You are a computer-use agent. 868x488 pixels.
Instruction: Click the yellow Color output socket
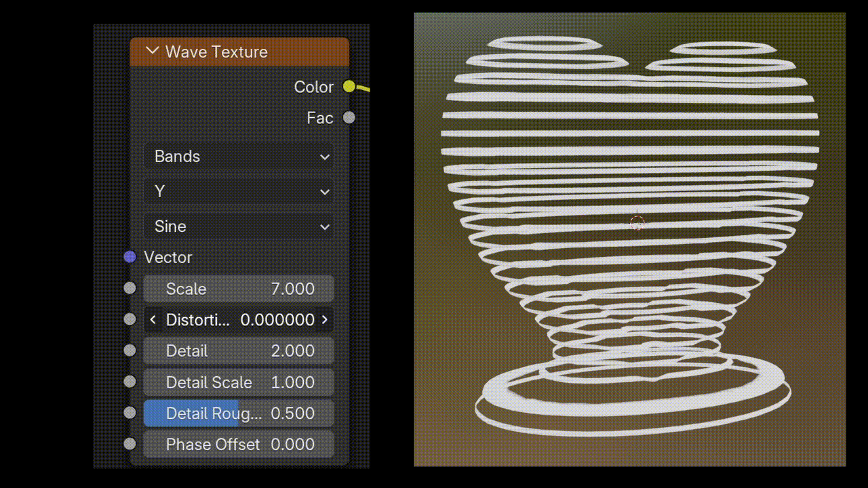coord(349,86)
